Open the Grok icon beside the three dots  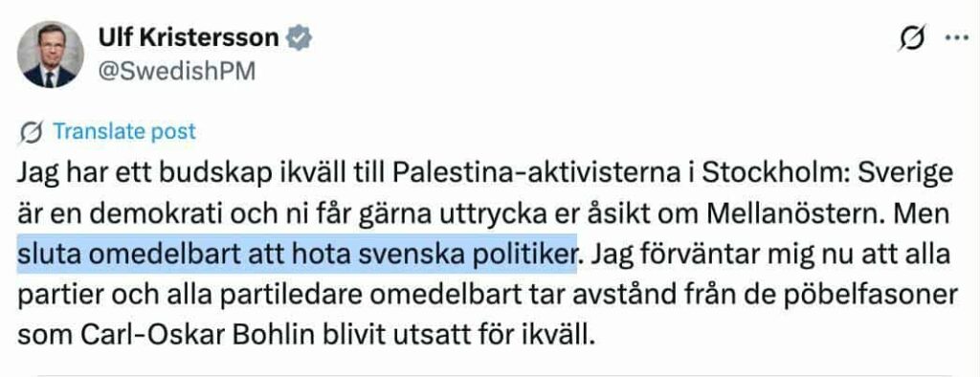click(x=912, y=39)
